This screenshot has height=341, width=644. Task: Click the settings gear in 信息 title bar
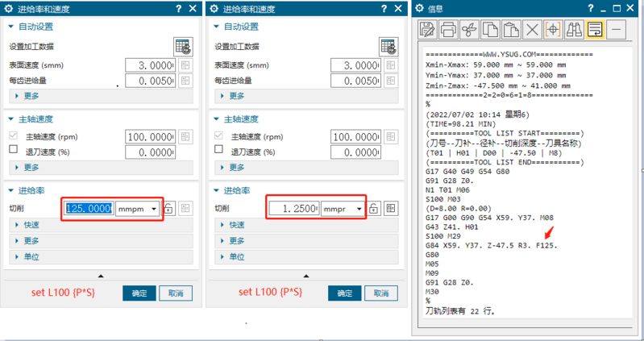419,8
